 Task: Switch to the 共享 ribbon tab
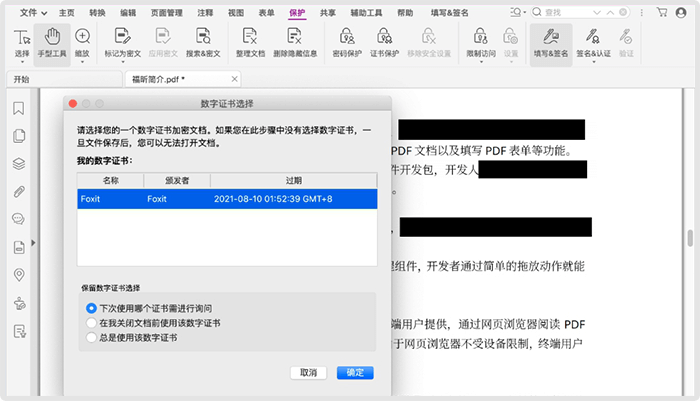coord(328,13)
